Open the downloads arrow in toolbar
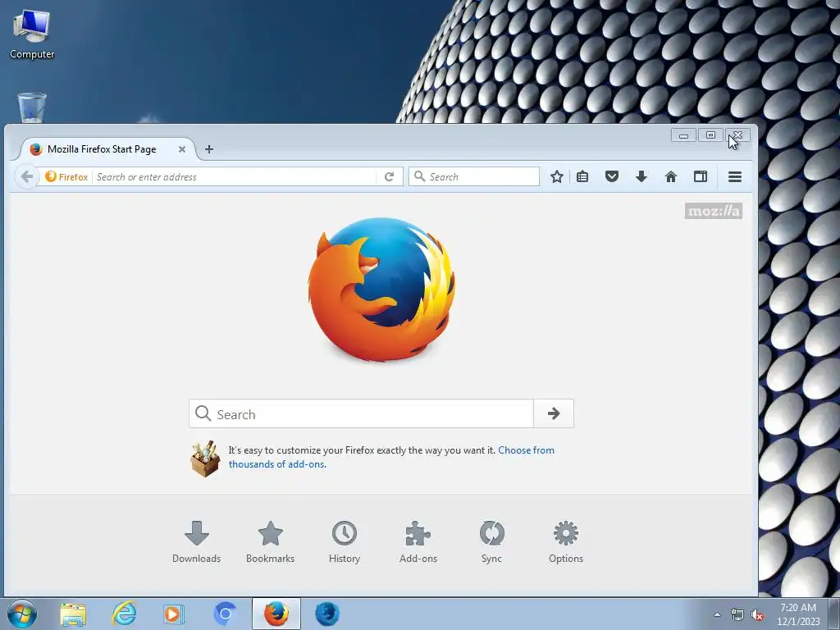The height and width of the screenshot is (630, 840). (x=641, y=177)
